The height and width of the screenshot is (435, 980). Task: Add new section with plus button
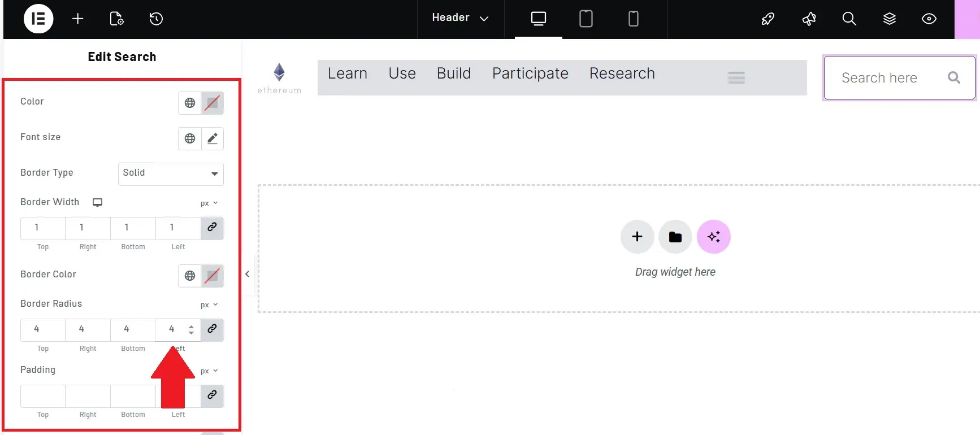tap(637, 237)
